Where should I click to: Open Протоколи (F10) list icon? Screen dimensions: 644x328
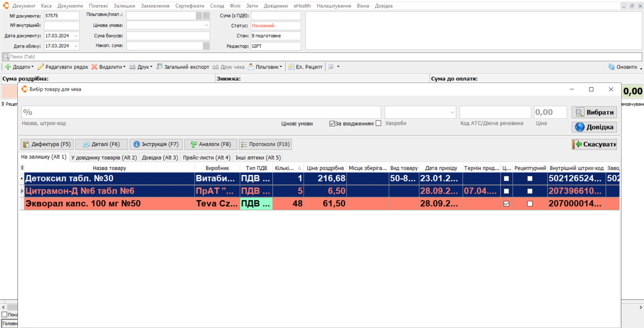pos(244,144)
